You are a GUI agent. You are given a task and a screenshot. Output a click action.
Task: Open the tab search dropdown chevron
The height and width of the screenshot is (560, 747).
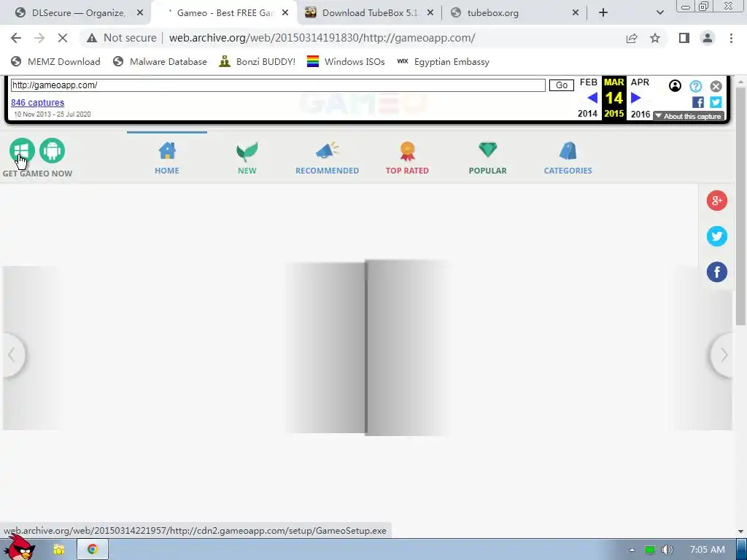(x=659, y=13)
